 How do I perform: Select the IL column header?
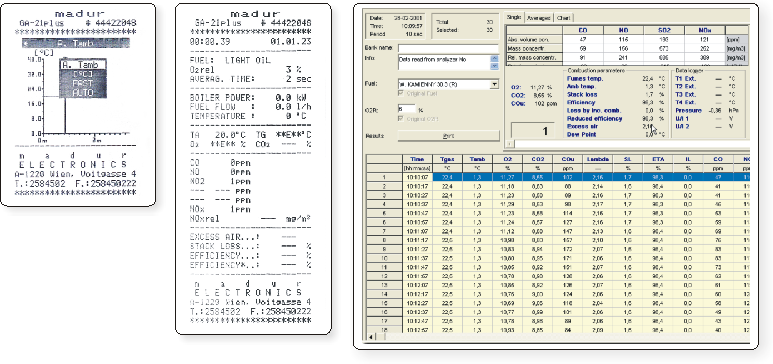pyautogui.click(x=687, y=159)
